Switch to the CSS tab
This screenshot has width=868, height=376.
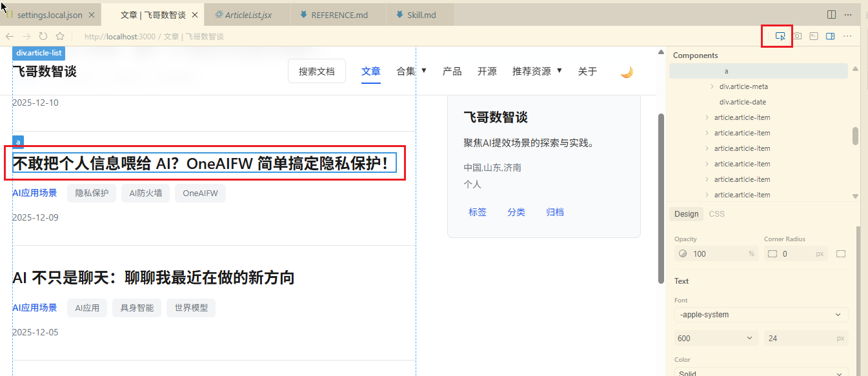716,213
